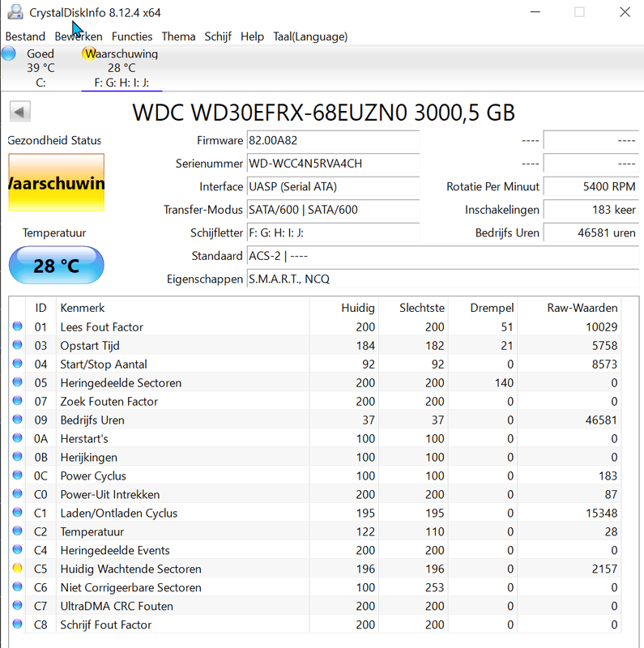Click the blue status dot for Opstart Tijd
The height and width of the screenshot is (648, 644).
click(x=17, y=345)
